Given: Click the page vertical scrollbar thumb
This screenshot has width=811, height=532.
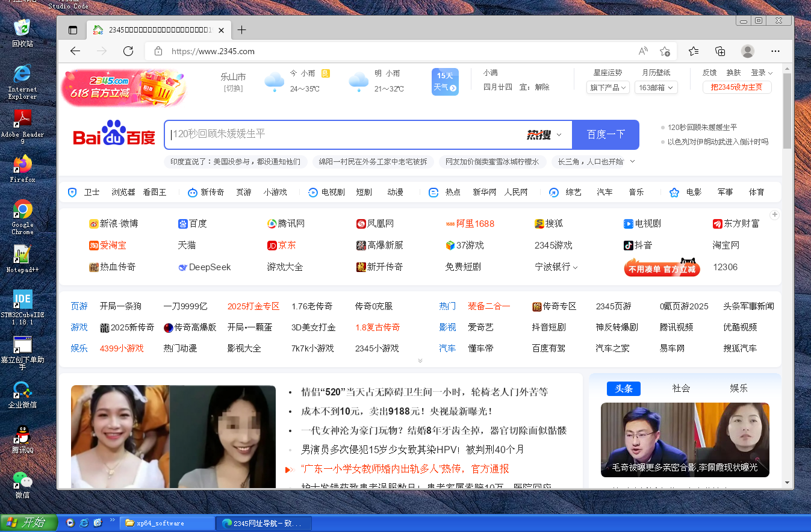Looking at the screenshot, I should 787,111.
